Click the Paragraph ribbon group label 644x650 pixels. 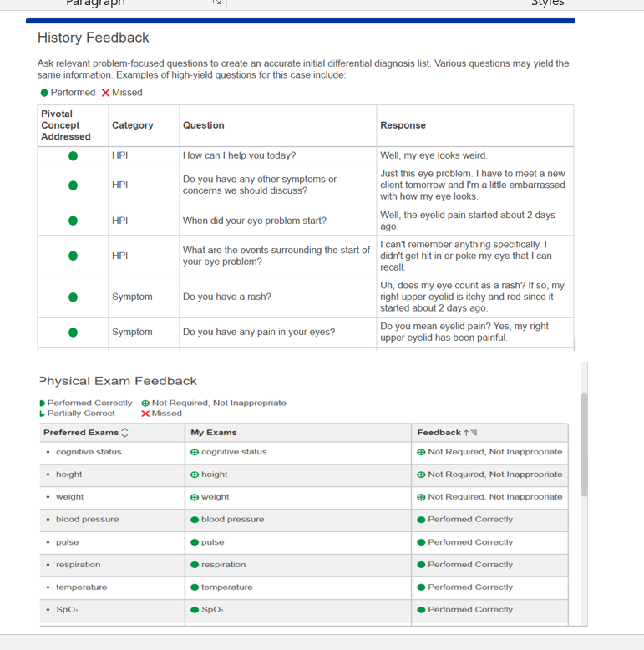click(96, 3)
